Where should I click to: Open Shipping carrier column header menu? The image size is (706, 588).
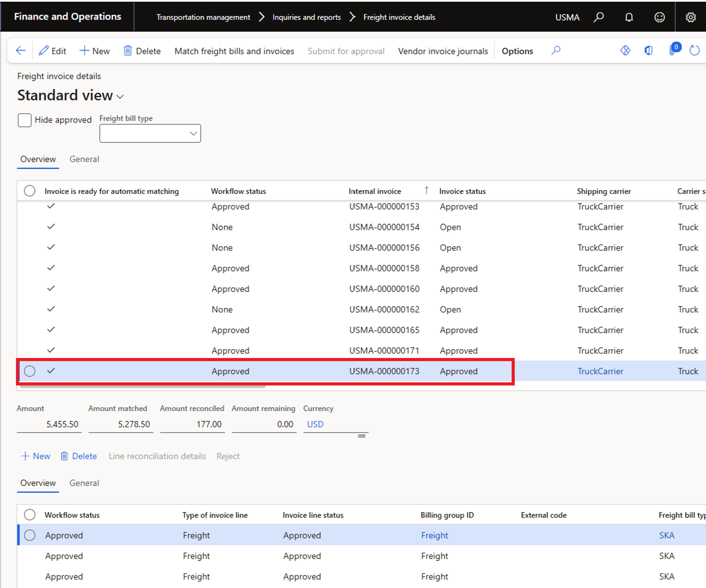604,191
